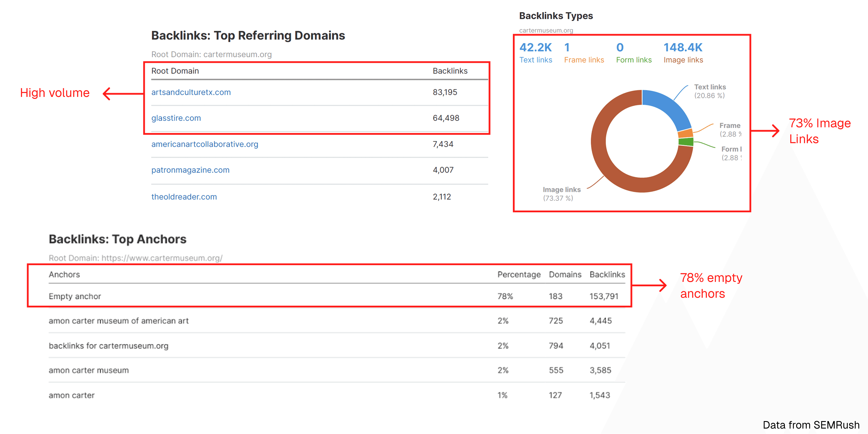Click the theoldreader.com domain link
Screen dimensions: 868x434
(184, 197)
